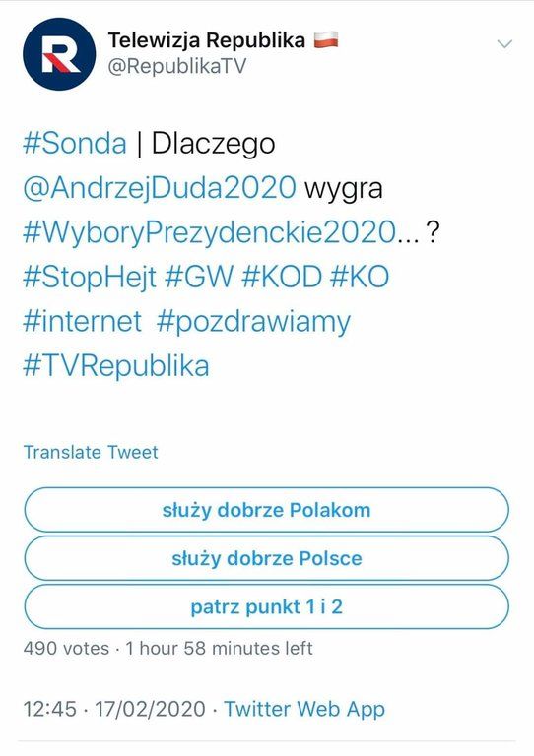
Task: Vote for 'służy dobrze Polakom'
Action: 266,510
